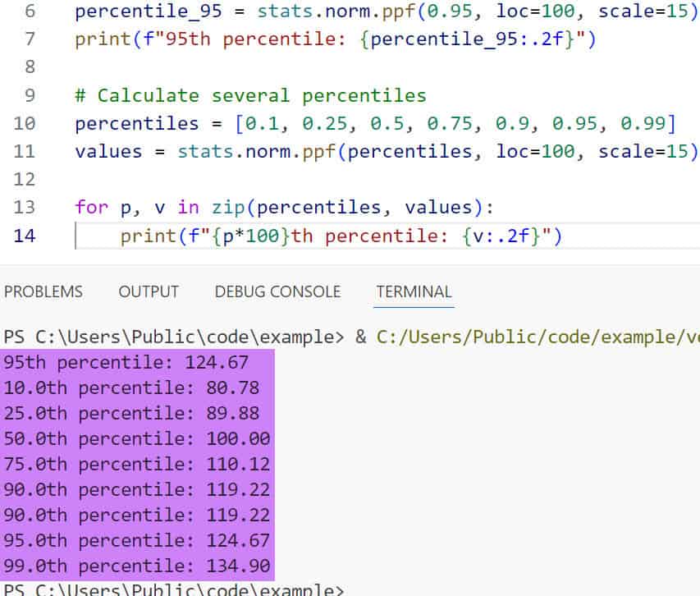
Task: Click the '50.0th percentile: 100.00' output line
Action: tap(137, 440)
